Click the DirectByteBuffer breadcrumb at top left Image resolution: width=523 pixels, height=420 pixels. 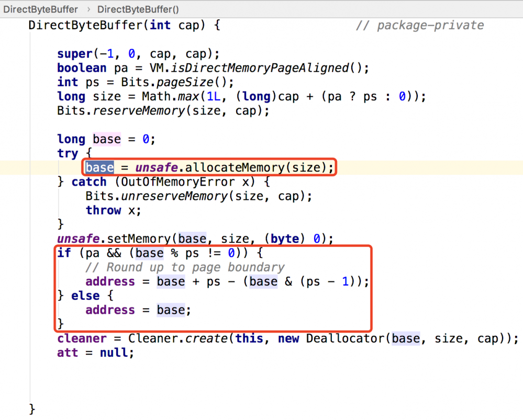coord(40,9)
